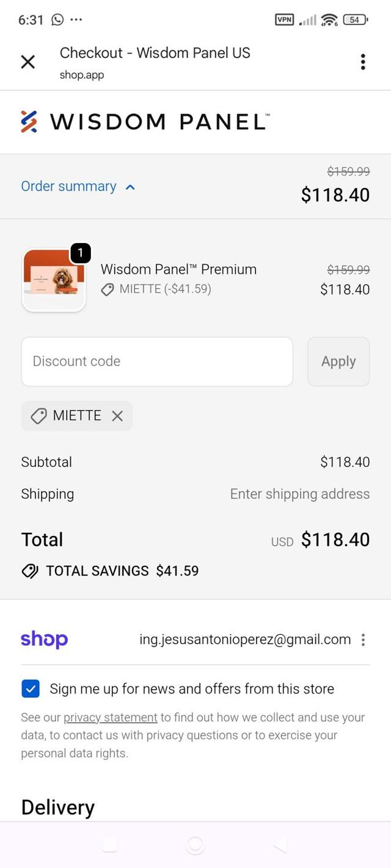Remove the MIETTE discount code
The width and height of the screenshot is (391, 868).
(x=117, y=416)
